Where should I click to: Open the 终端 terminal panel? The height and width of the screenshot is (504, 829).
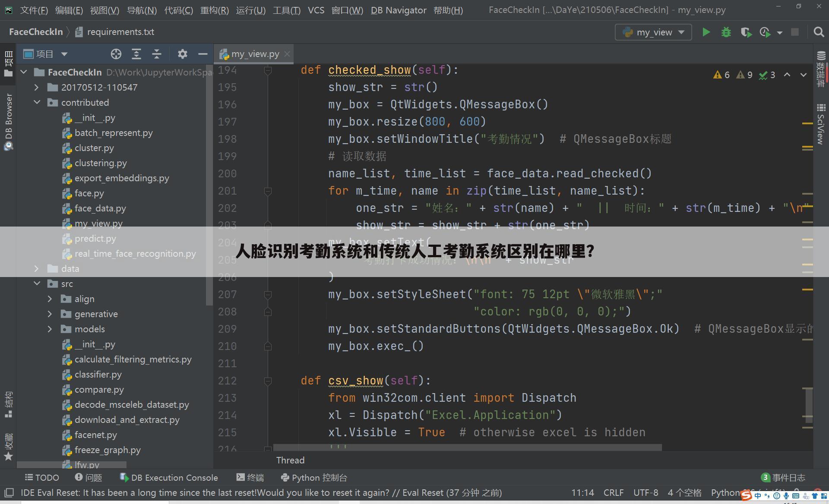(x=250, y=478)
